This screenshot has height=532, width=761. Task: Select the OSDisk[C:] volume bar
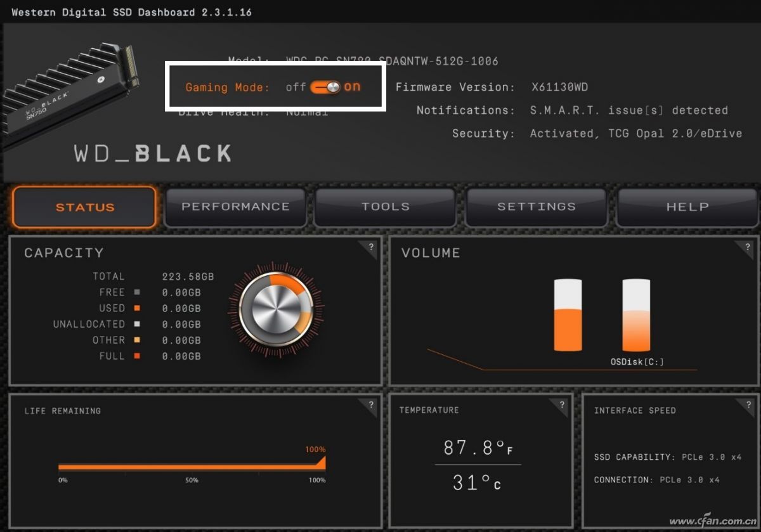click(636, 315)
